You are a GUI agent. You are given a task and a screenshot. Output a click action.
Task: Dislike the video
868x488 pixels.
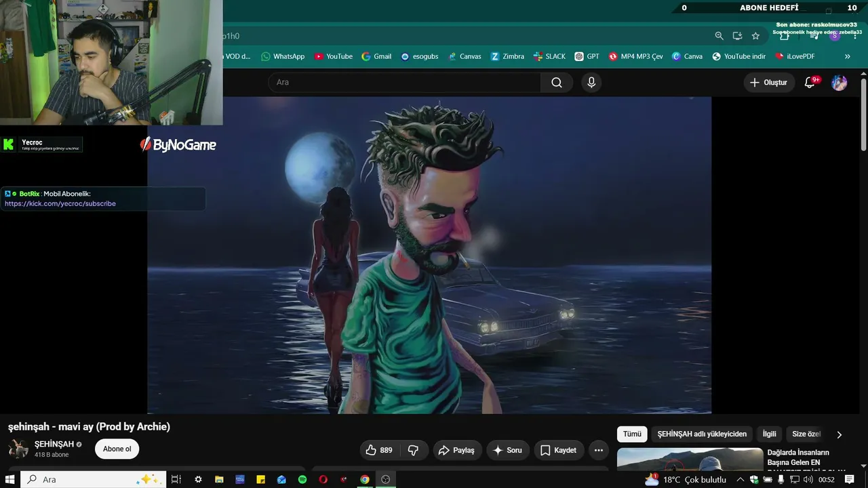[414, 450]
